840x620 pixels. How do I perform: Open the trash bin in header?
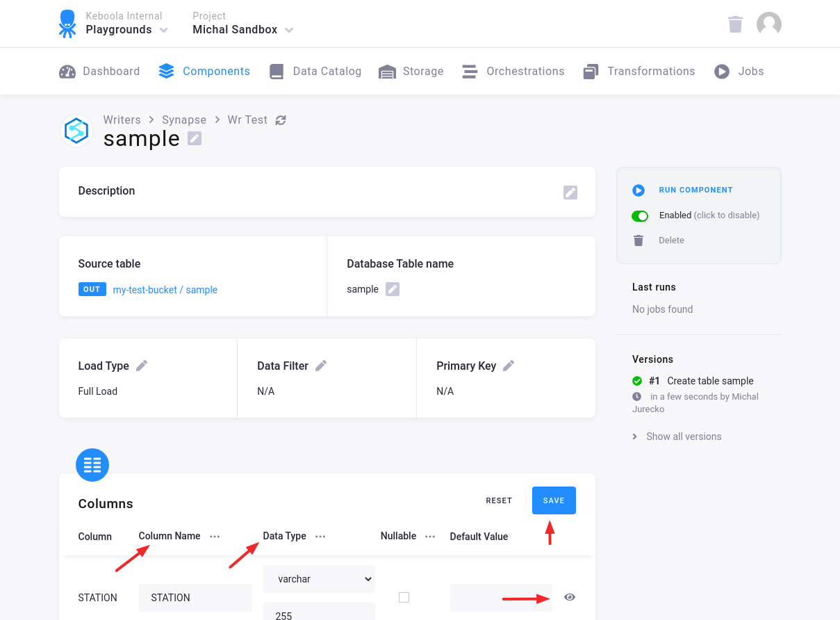(x=735, y=24)
